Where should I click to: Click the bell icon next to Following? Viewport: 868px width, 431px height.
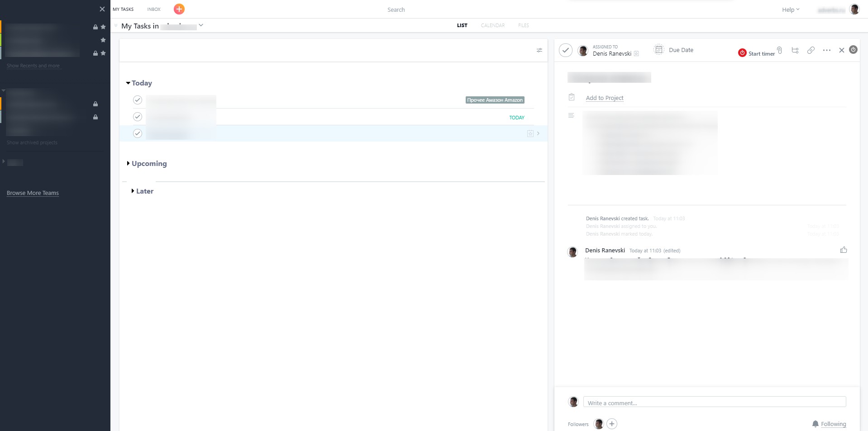(816, 424)
